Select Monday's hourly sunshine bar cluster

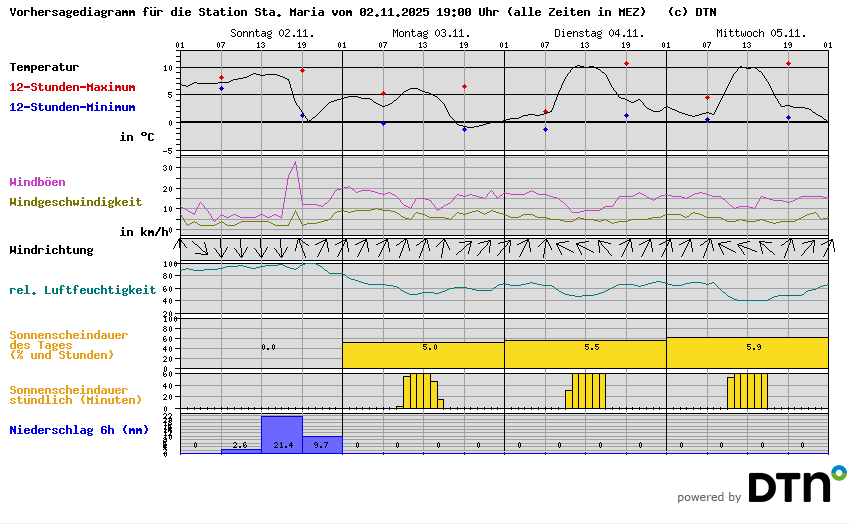click(421, 391)
